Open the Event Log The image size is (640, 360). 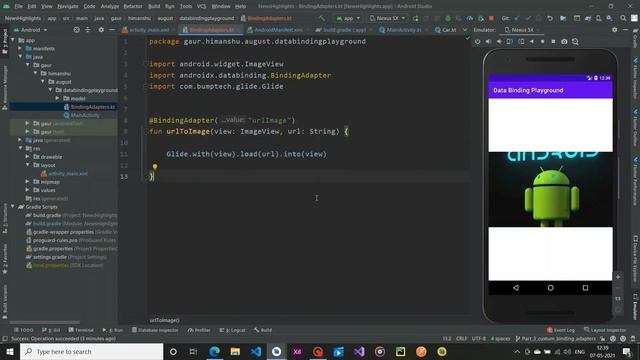(561, 330)
